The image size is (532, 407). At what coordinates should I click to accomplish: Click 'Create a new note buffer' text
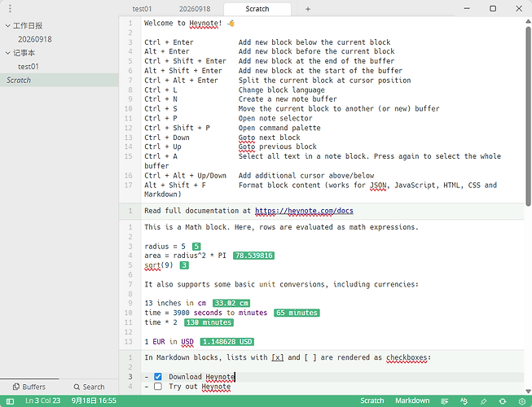tap(288, 99)
